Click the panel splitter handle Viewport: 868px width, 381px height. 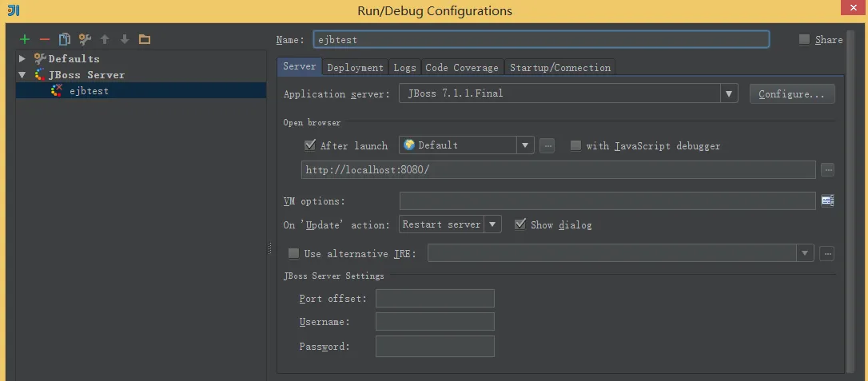tap(269, 248)
